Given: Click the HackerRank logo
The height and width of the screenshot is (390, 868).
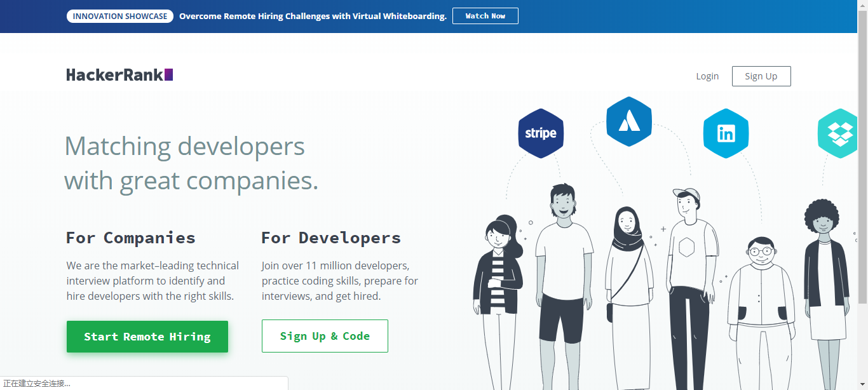Looking at the screenshot, I should 119,75.
